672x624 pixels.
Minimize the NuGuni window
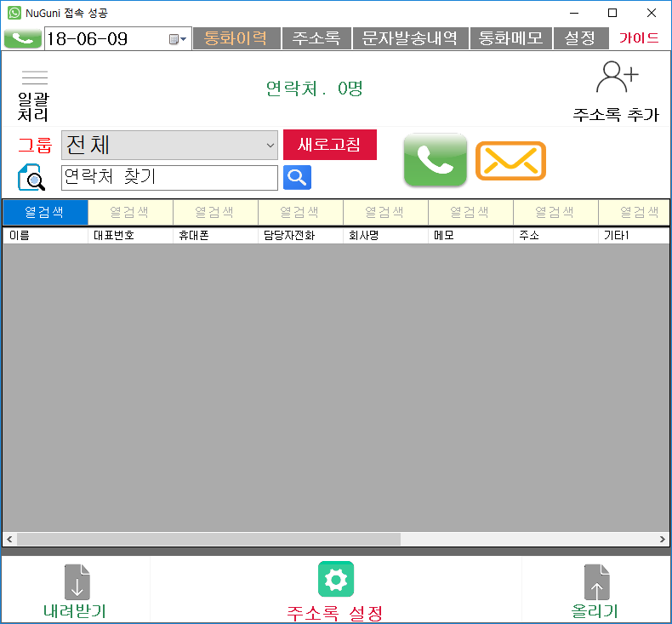574,13
